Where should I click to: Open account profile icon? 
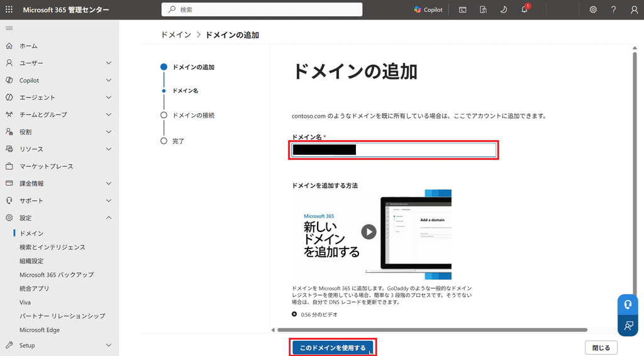tap(634, 9)
